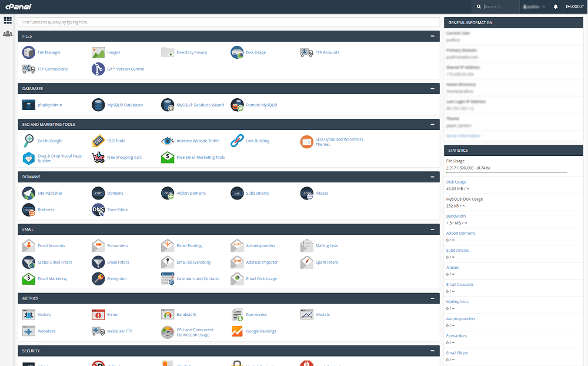Viewport: 588px width, 366px height.
Task: Click the Global Email Filters icon
Action: click(x=28, y=262)
